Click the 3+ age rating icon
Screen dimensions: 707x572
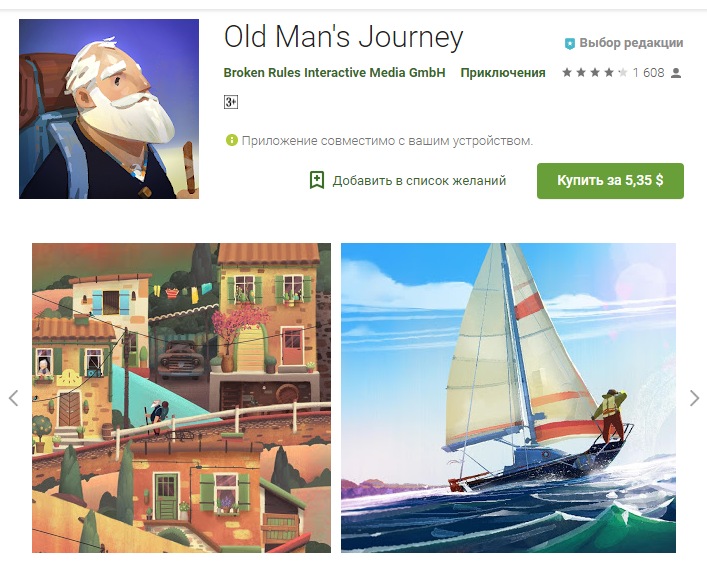click(231, 102)
